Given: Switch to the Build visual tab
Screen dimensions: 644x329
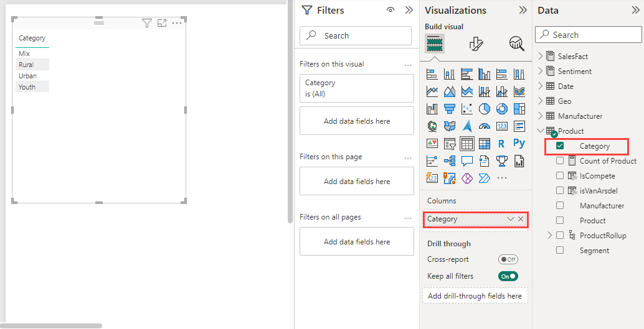Looking at the screenshot, I should tap(435, 43).
